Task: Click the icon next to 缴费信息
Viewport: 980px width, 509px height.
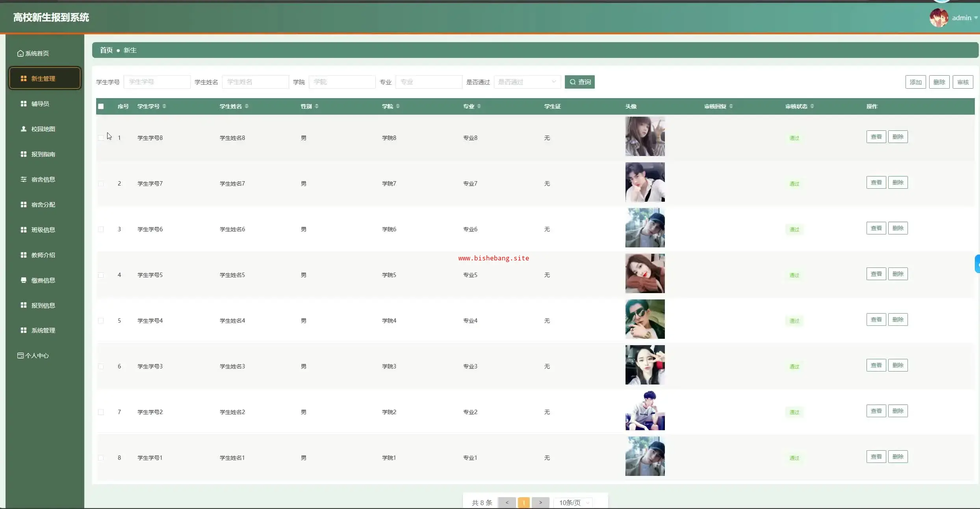Action: tap(24, 280)
